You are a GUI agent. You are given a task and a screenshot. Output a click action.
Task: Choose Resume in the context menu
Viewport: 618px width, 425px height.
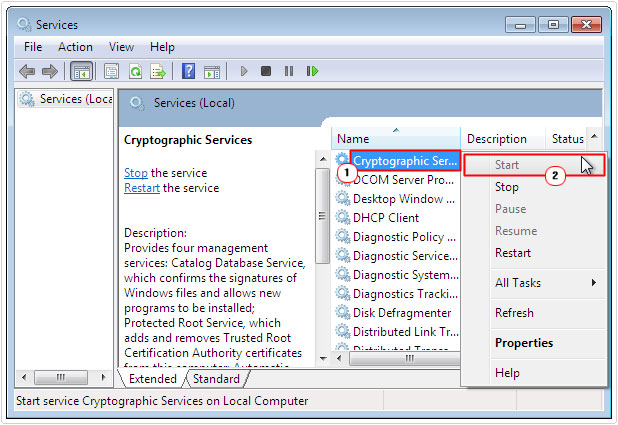(x=534, y=231)
